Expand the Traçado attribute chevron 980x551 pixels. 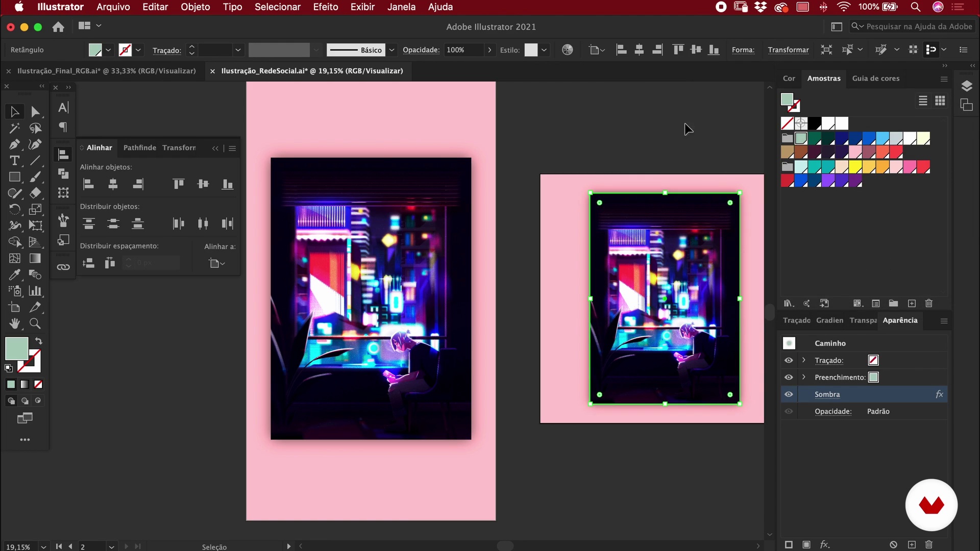click(804, 360)
